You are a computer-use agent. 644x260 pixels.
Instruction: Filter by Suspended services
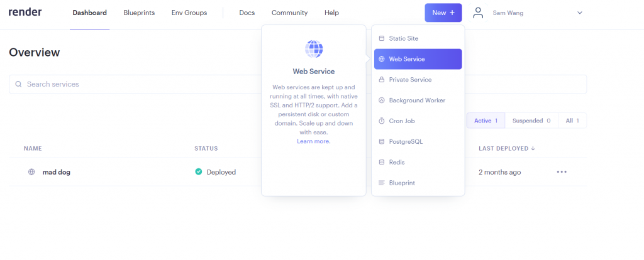[x=531, y=121]
